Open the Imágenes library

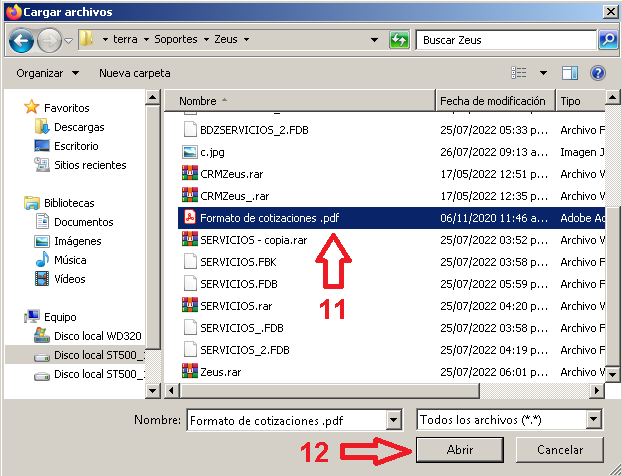[x=78, y=241]
